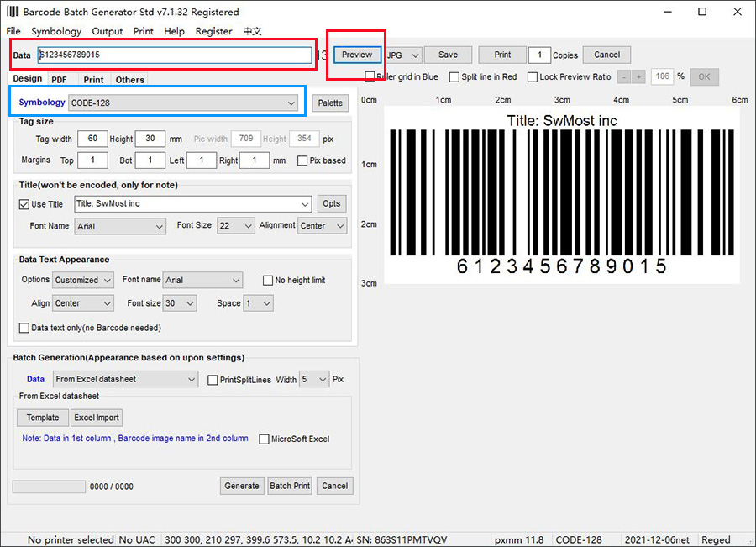756x547 pixels.
Task: Open the Register menu
Action: tap(213, 31)
